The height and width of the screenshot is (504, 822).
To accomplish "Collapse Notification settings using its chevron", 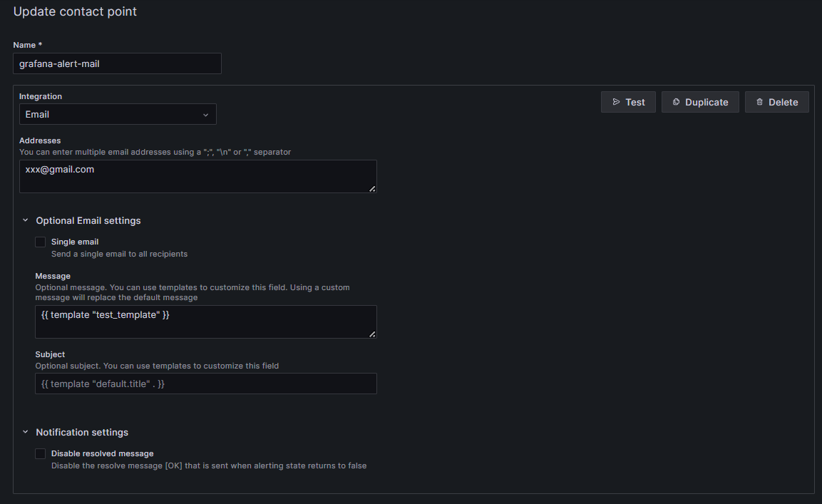I will tap(26, 432).
